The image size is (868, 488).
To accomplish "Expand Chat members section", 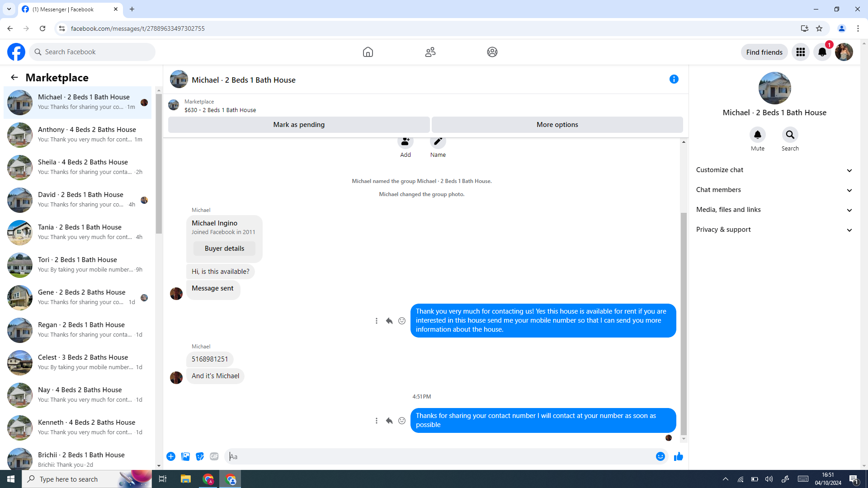I will 774,190.
